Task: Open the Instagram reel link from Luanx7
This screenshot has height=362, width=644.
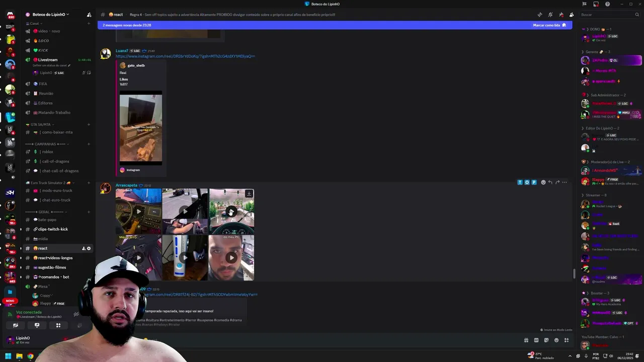Action: (x=185, y=56)
